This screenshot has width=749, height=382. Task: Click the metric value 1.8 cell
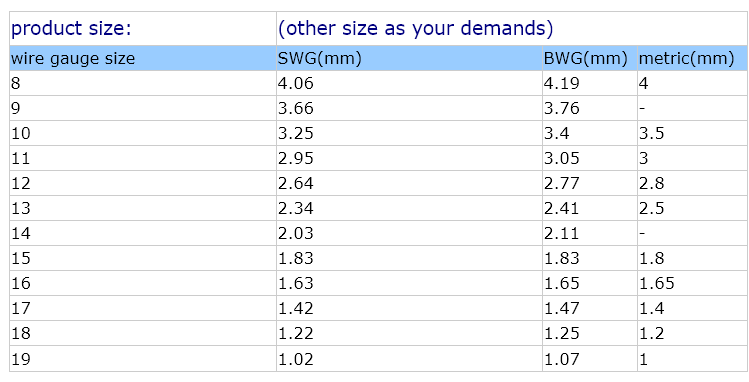pos(693,258)
